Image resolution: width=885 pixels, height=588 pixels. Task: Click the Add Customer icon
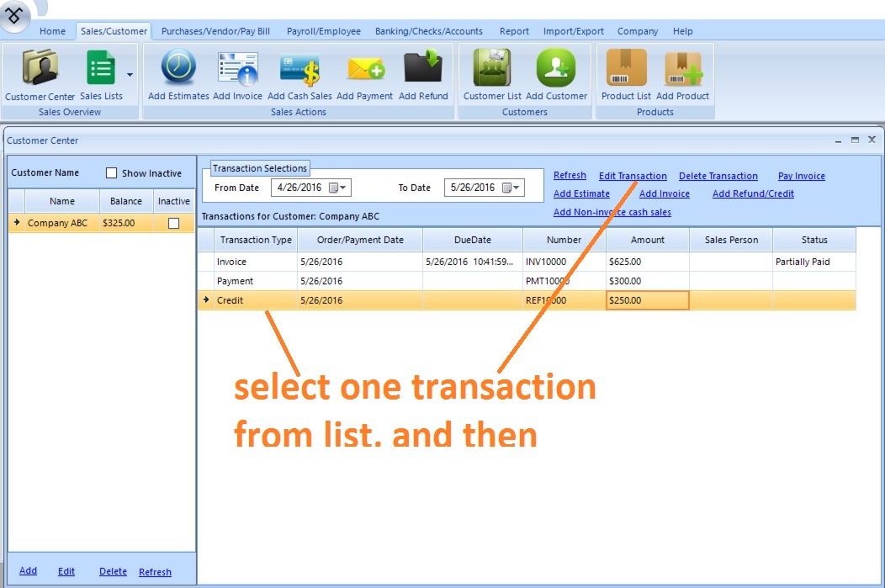556,69
